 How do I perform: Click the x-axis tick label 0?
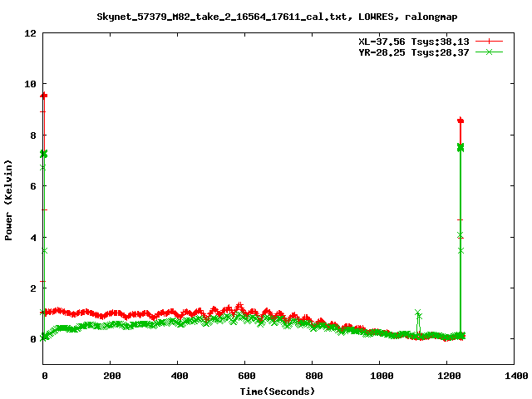(44, 376)
